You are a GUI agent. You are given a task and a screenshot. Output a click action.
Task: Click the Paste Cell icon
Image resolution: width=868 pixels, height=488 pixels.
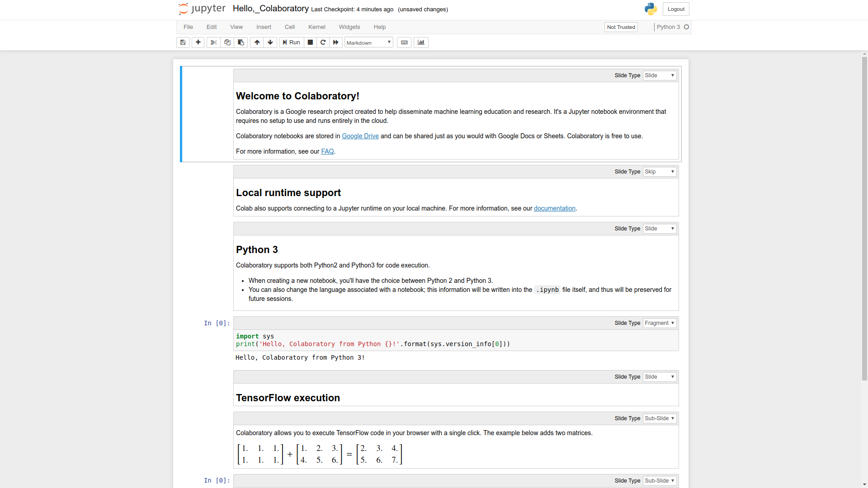coord(240,42)
